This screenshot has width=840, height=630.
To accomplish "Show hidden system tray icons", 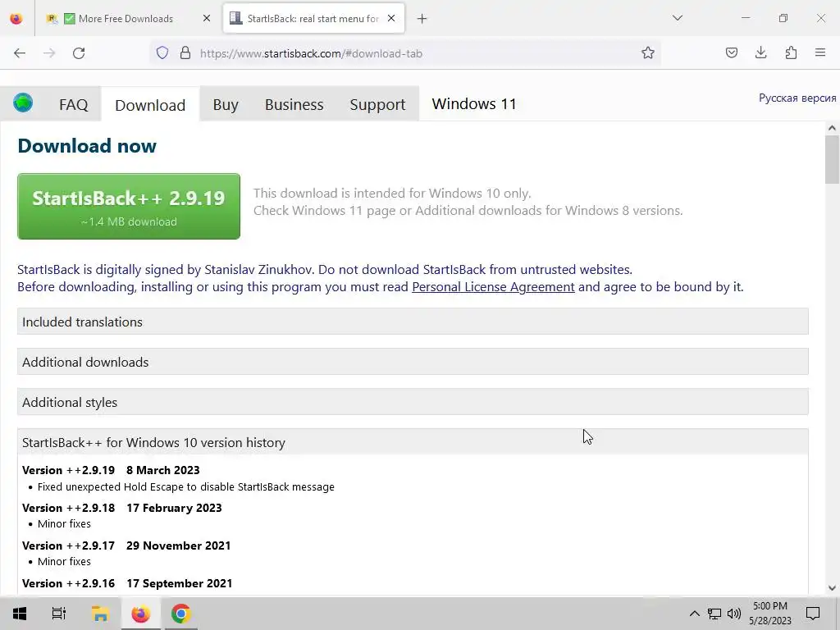I will click(x=694, y=614).
